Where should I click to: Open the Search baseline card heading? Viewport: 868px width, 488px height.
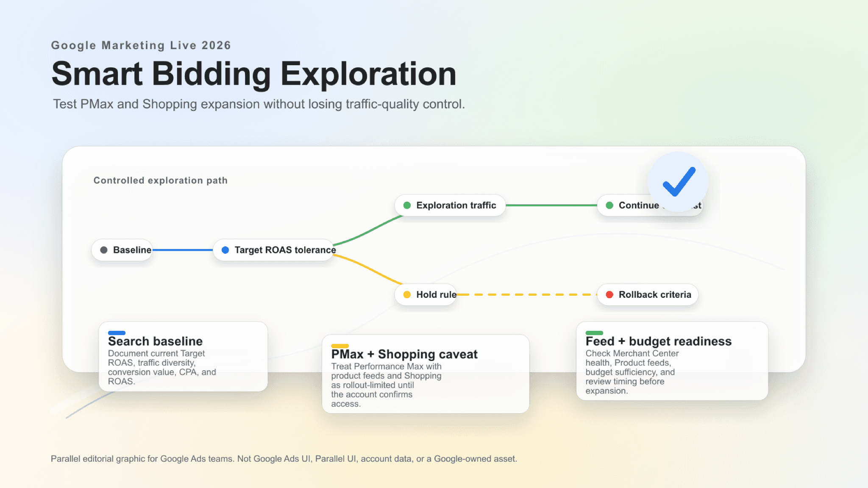(155, 341)
